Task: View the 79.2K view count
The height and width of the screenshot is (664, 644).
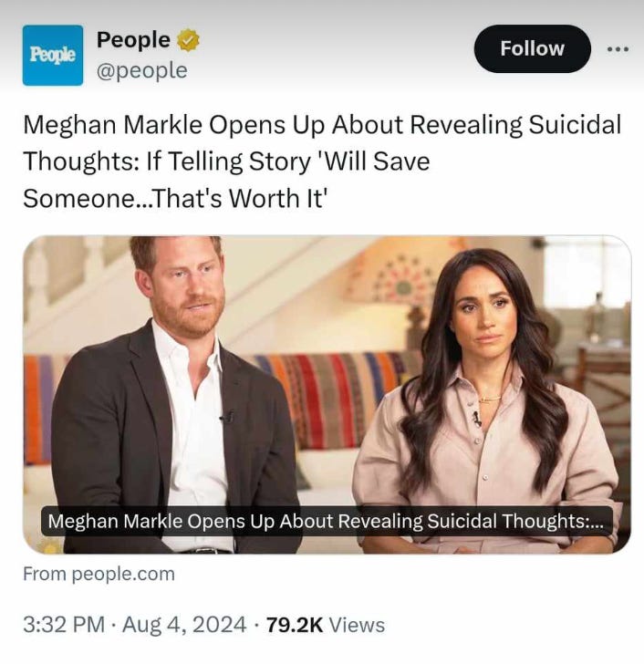Action: [x=295, y=625]
